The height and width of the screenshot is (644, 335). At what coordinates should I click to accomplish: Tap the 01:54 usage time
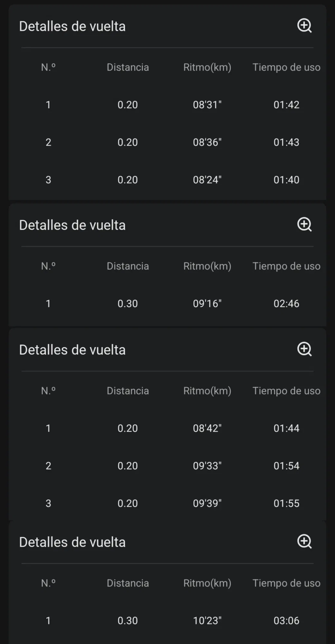tap(286, 466)
